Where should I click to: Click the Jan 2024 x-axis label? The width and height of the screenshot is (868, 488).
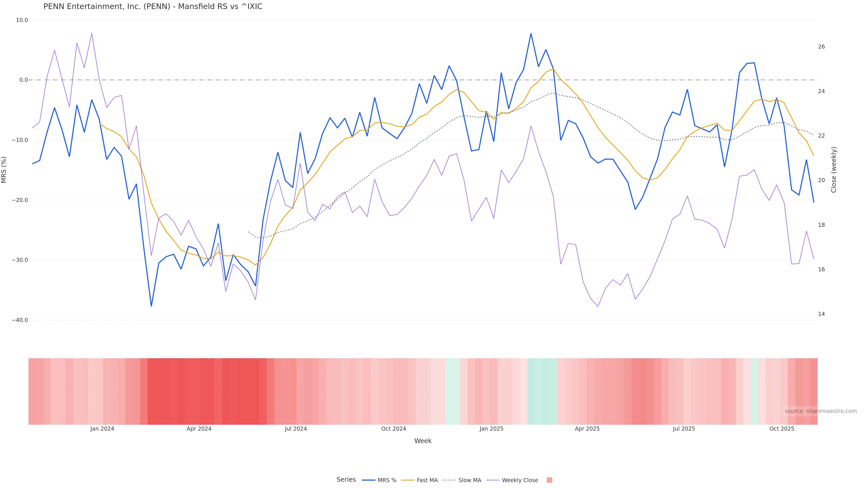coord(102,429)
